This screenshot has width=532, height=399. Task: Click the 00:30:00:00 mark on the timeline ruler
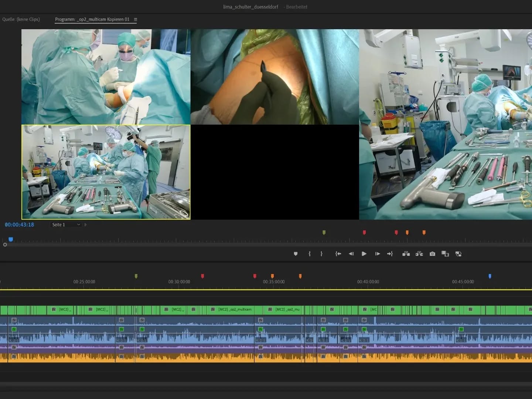click(x=179, y=282)
